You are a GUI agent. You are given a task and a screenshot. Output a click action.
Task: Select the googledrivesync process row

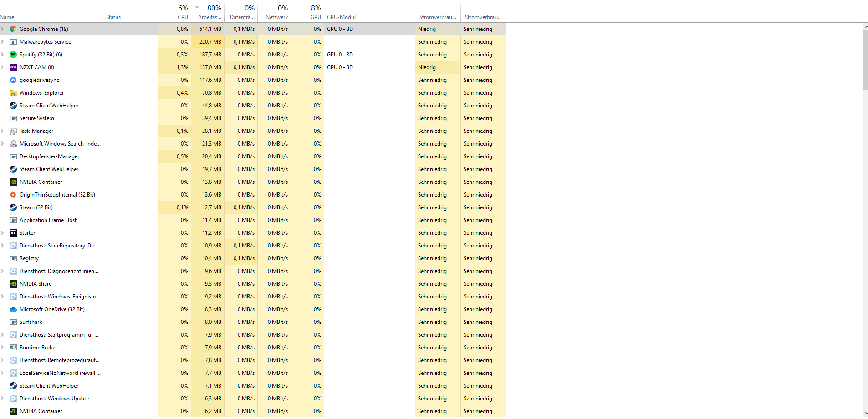pyautogui.click(x=253, y=80)
